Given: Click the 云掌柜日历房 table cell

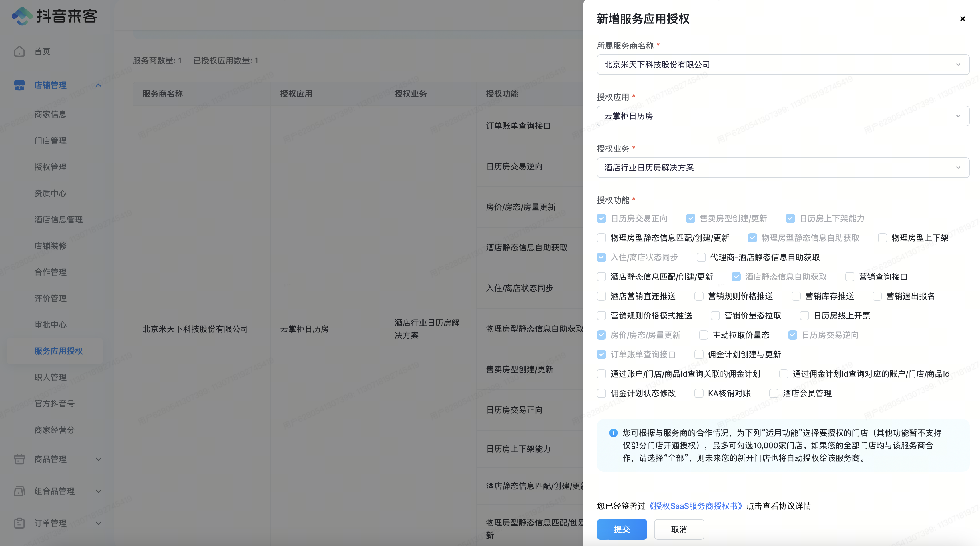Looking at the screenshot, I should click(304, 329).
